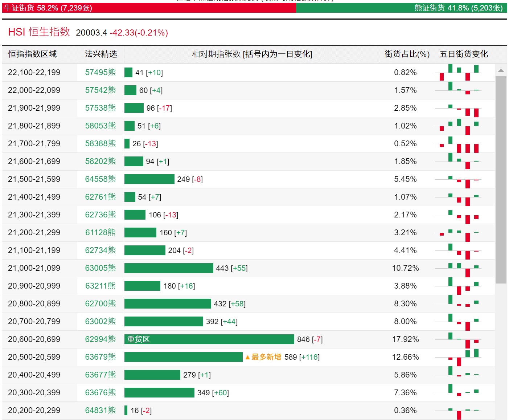Viewport: 509px width, 420px height.
Task: Click the range cell 21,000-21,099
Action: 34,268
